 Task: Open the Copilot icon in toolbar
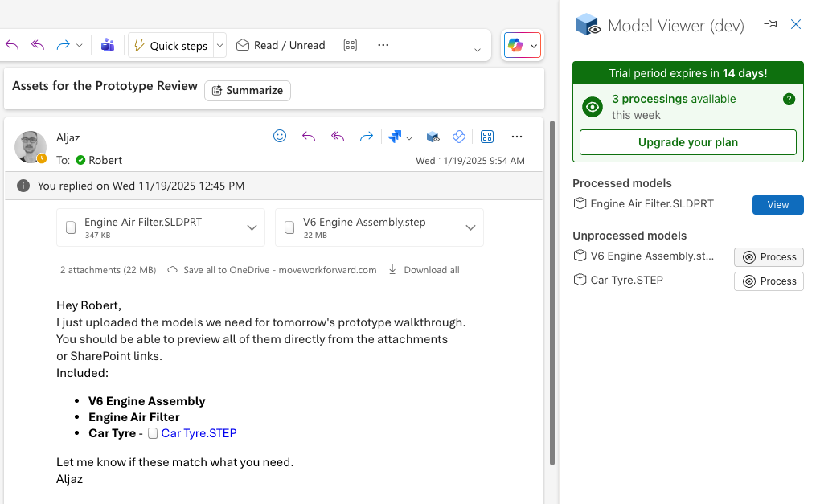point(515,46)
